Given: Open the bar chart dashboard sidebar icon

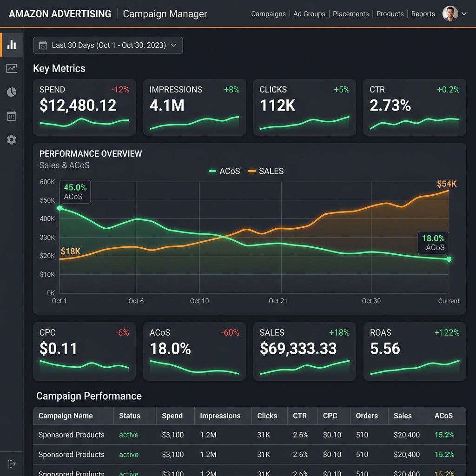Looking at the screenshot, I should point(12,45).
